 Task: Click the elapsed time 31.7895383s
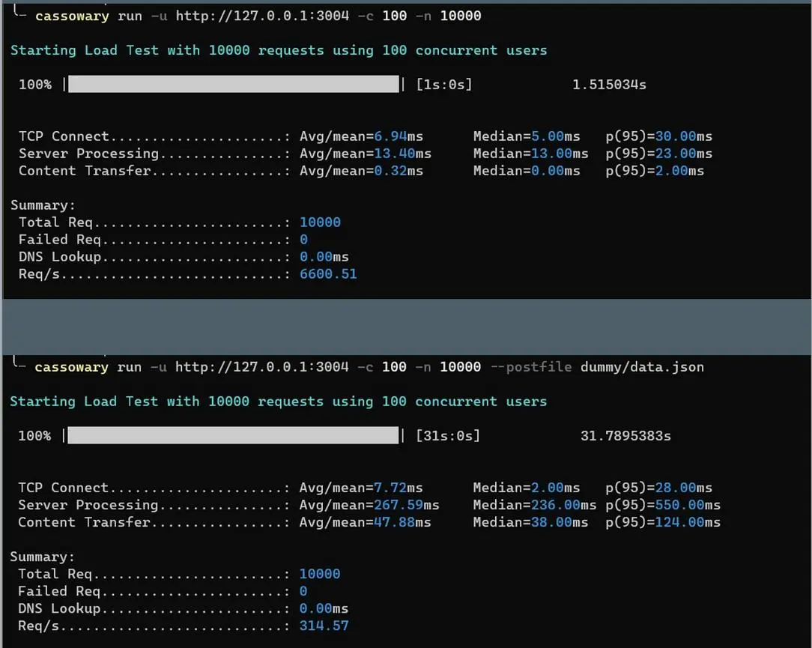click(625, 436)
